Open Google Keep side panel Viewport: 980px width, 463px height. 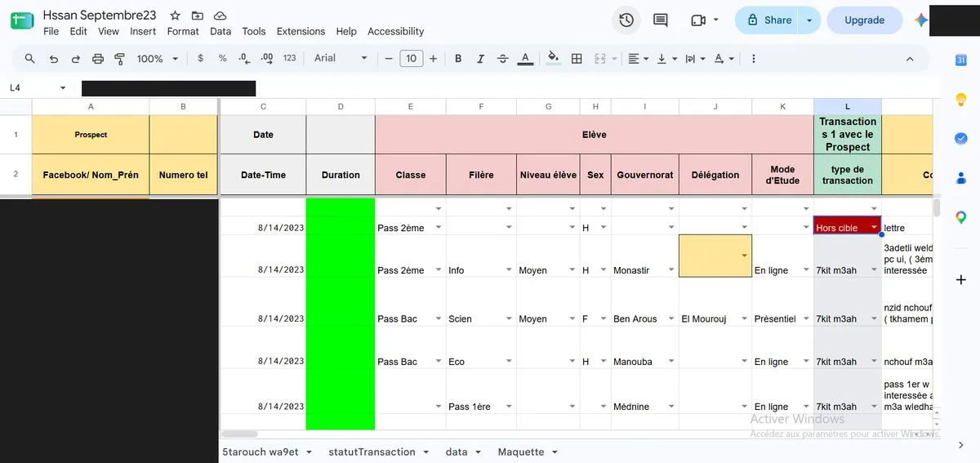(961, 99)
